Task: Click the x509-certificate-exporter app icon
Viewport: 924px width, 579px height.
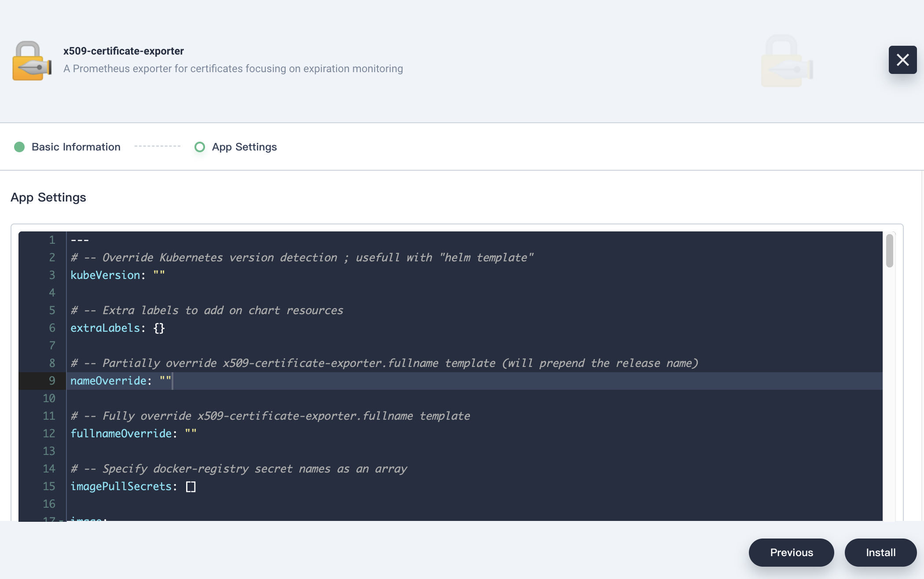Action: click(x=32, y=61)
